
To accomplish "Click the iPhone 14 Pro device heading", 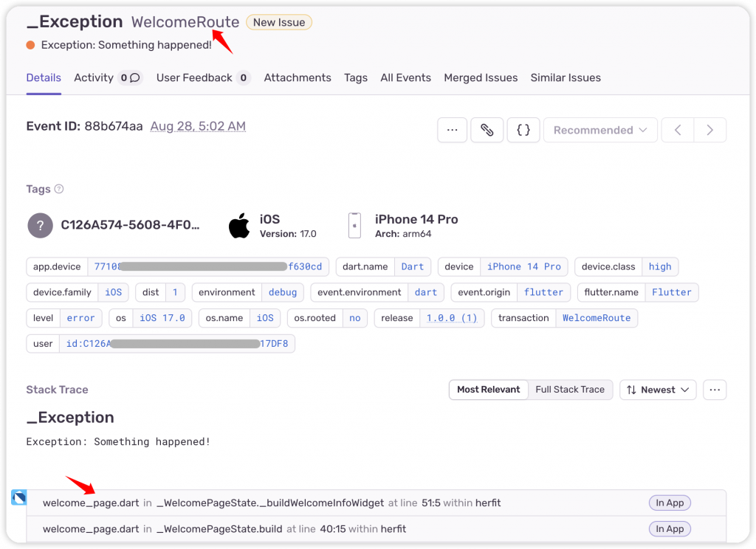I will (x=416, y=219).
